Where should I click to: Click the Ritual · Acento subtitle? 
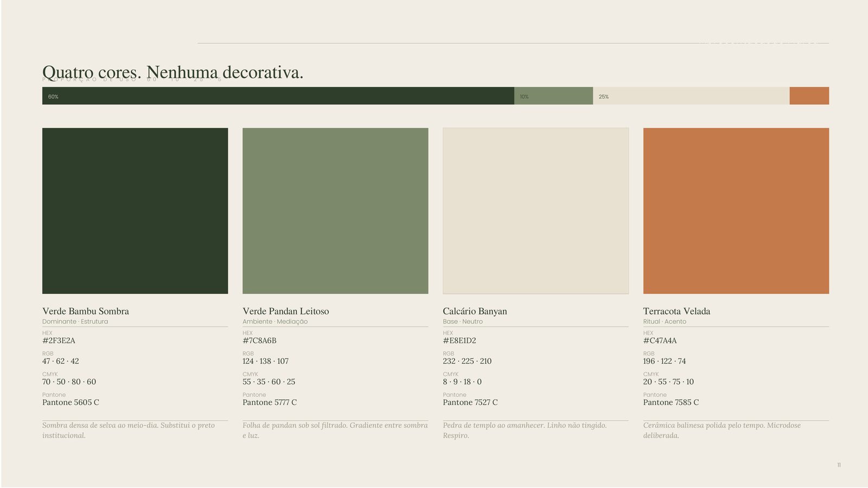coord(665,322)
